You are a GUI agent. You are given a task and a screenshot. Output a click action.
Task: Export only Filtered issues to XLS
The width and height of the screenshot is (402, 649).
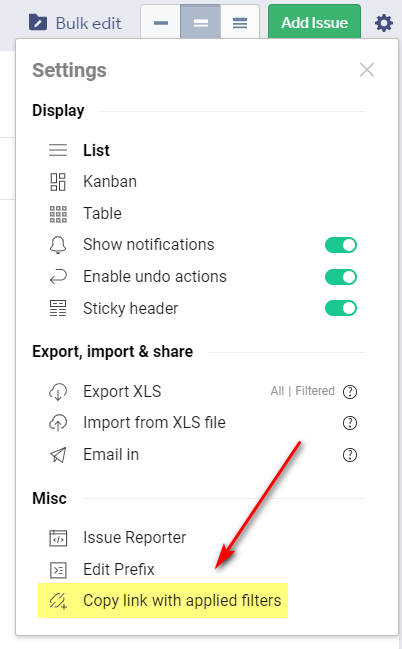click(315, 391)
